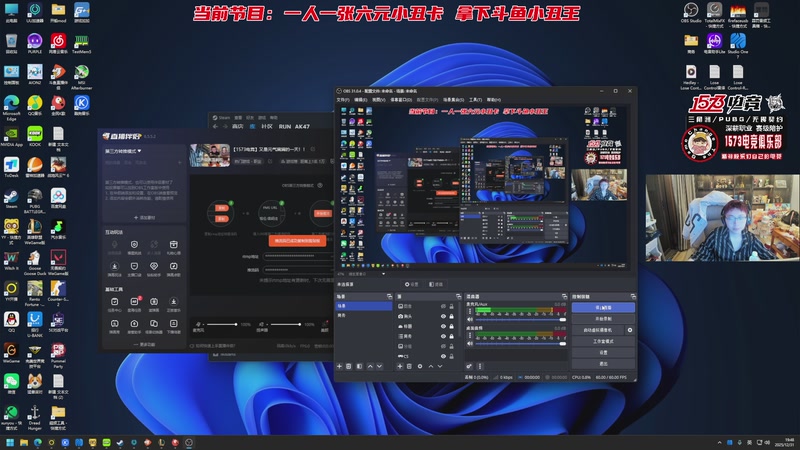Remove selected scene with trash icon in scenes panel
Image resolution: width=800 pixels, height=450 pixels.
(x=349, y=366)
